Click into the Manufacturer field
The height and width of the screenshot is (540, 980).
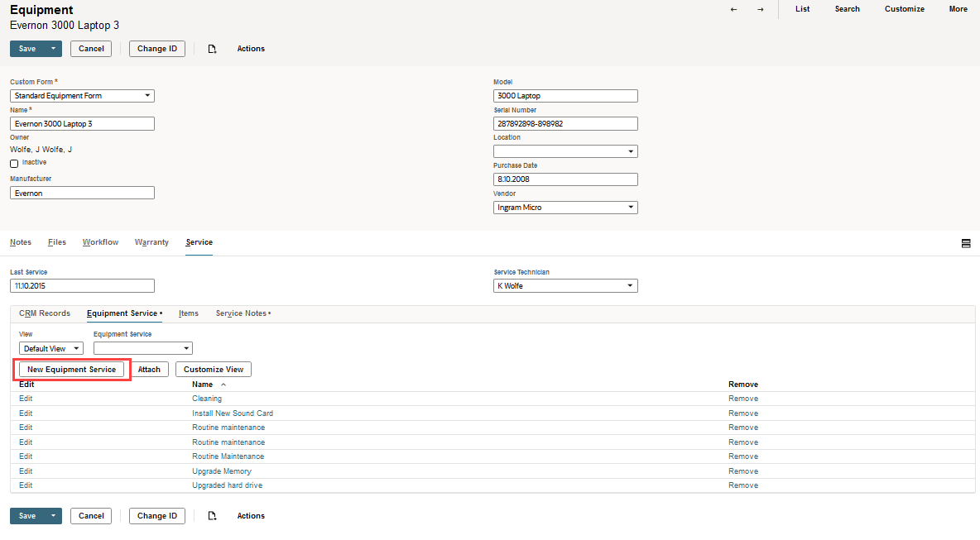coord(82,193)
